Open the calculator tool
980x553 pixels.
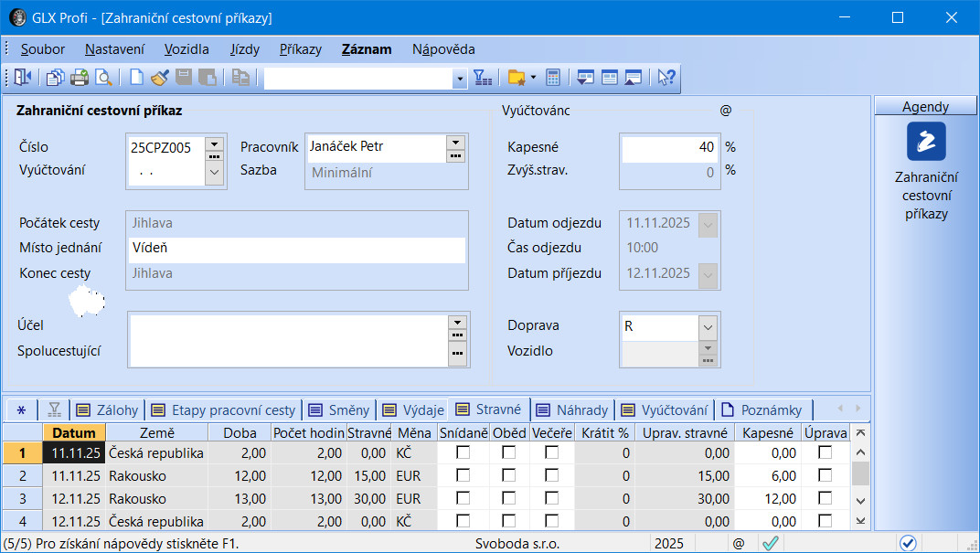click(x=552, y=79)
